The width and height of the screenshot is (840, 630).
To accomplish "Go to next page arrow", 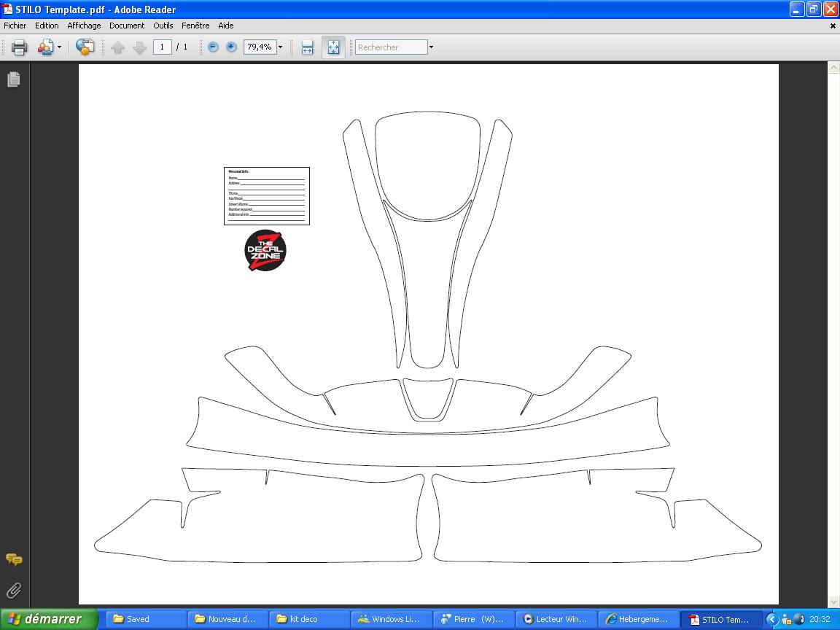I will click(x=140, y=47).
